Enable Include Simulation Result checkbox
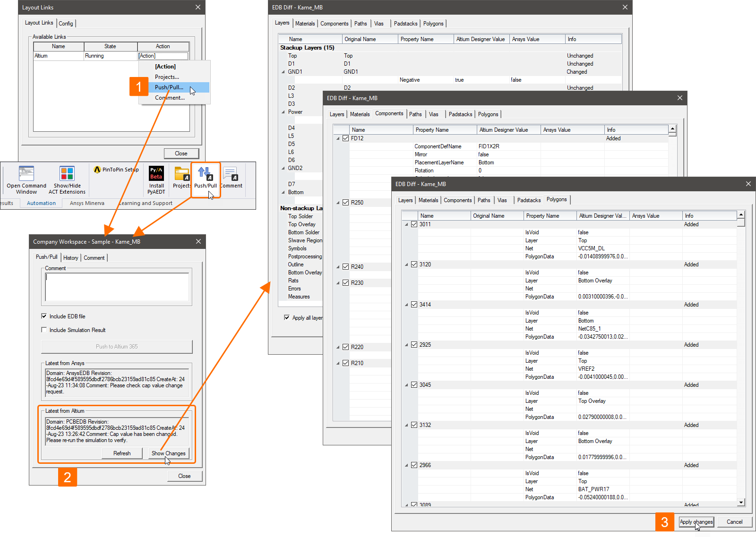The width and height of the screenshot is (756, 537). click(x=44, y=330)
